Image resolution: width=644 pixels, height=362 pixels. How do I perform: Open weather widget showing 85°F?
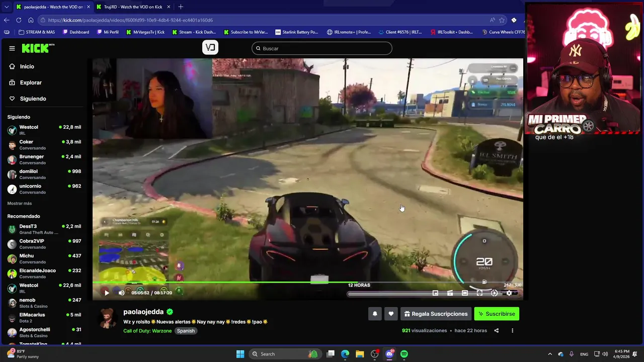tap(23, 354)
